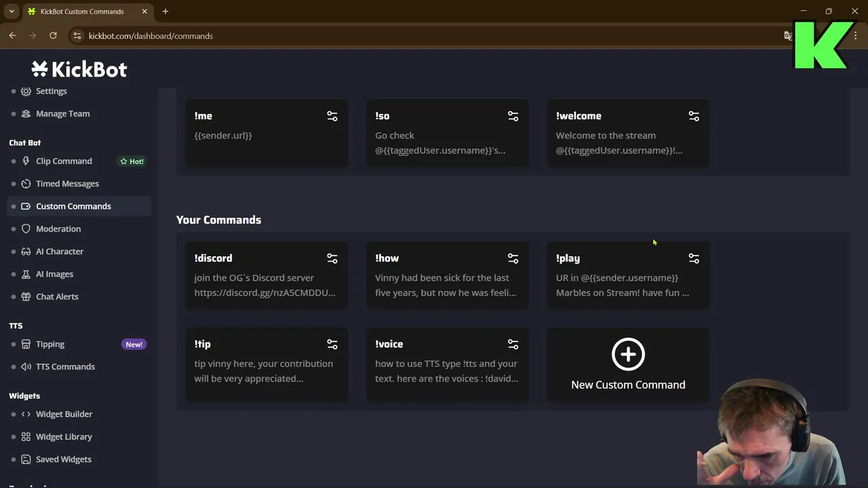Click the Settings gear icon in sidebar
The width and height of the screenshot is (868, 488).
pyautogui.click(x=26, y=91)
